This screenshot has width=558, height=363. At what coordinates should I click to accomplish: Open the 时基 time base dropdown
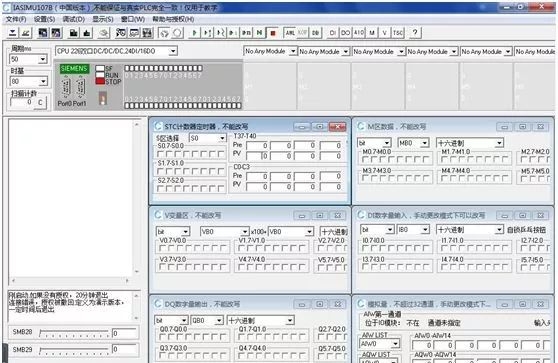(43, 81)
